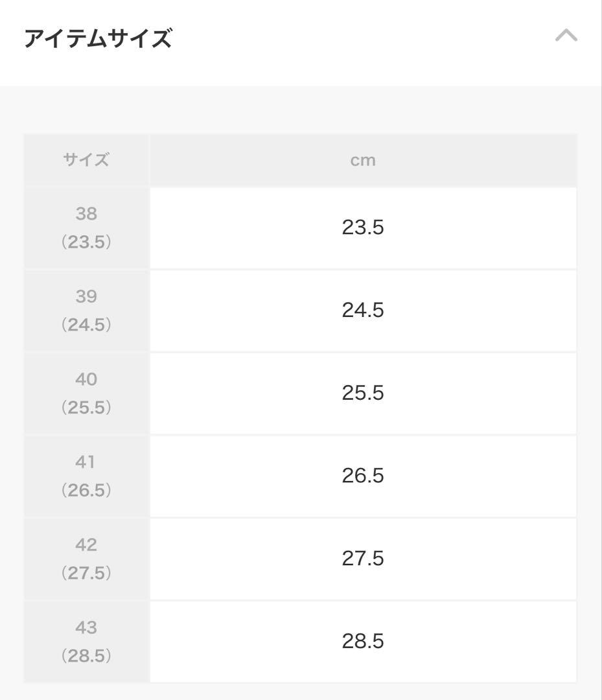Click the number 41 in size column
602x700 pixels.
86,461
